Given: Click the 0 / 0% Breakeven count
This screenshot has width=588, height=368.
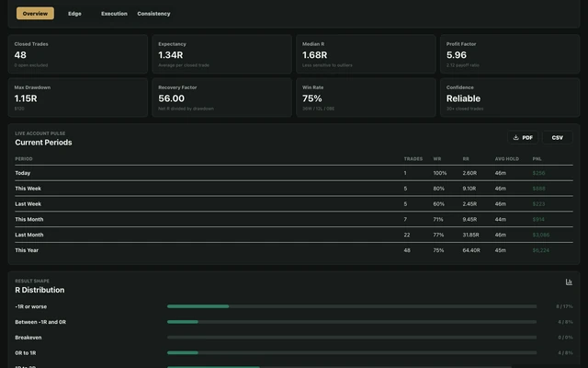Looking at the screenshot, I should 565,338.
